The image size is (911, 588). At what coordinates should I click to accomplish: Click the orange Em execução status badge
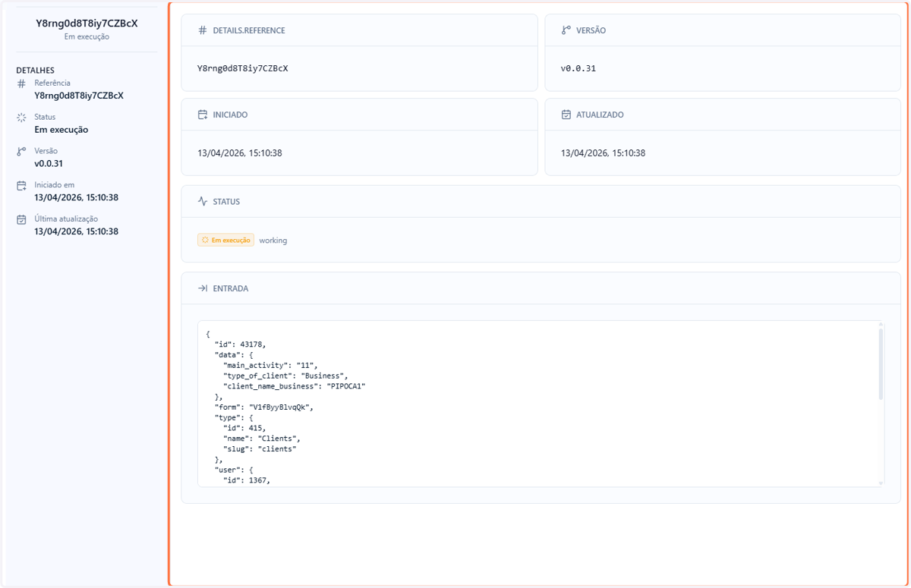pyautogui.click(x=225, y=240)
